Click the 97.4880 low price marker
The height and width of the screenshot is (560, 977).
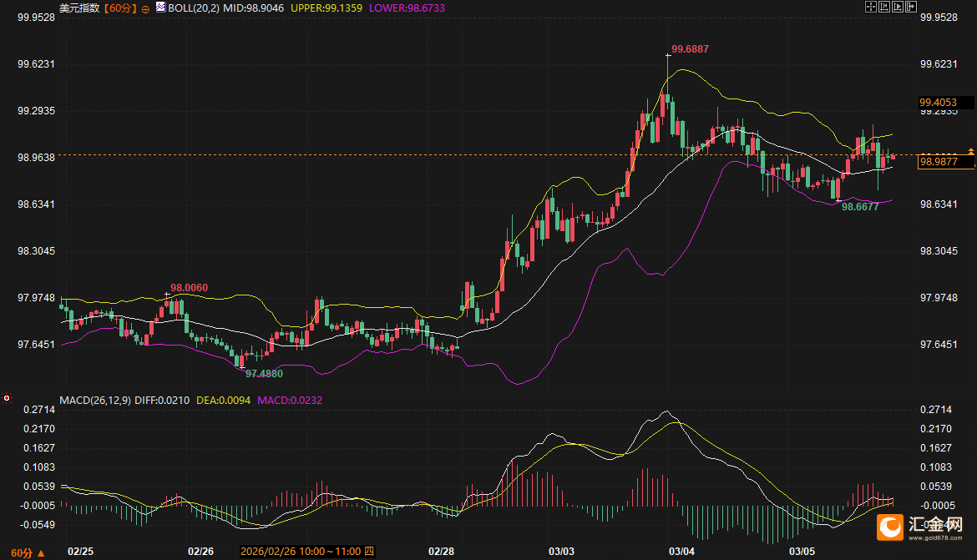tap(264, 374)
